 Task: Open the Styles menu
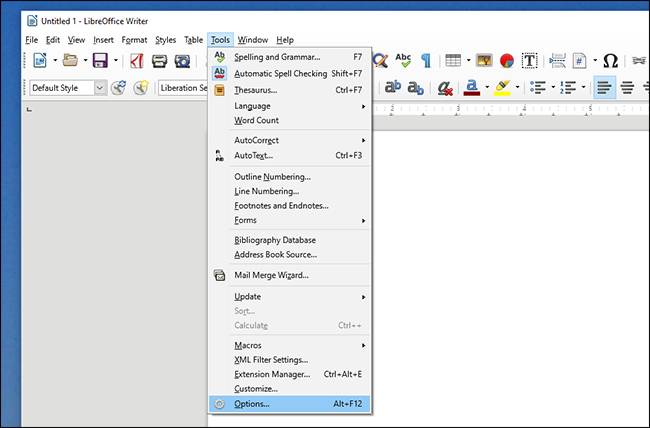pos(165,40)
